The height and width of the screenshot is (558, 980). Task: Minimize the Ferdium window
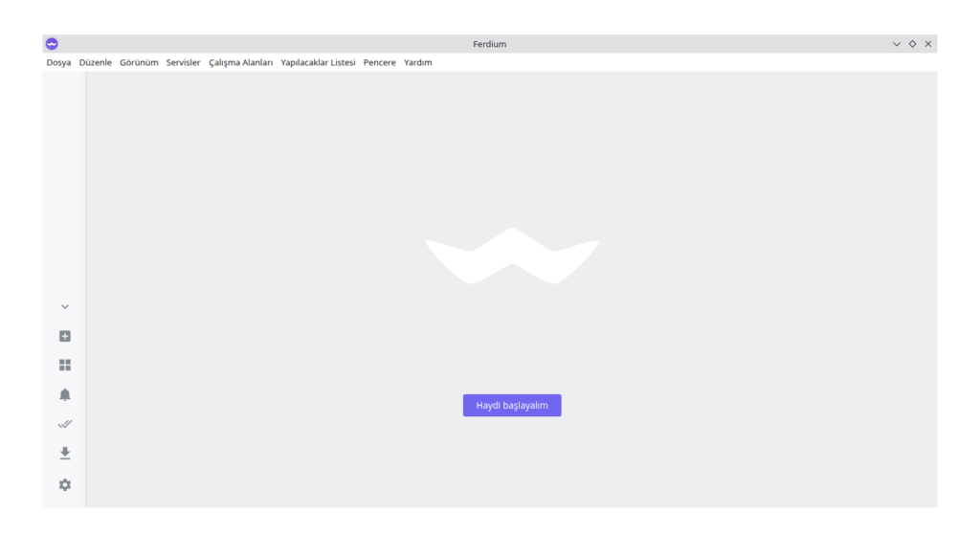click(x=897, y=44)
